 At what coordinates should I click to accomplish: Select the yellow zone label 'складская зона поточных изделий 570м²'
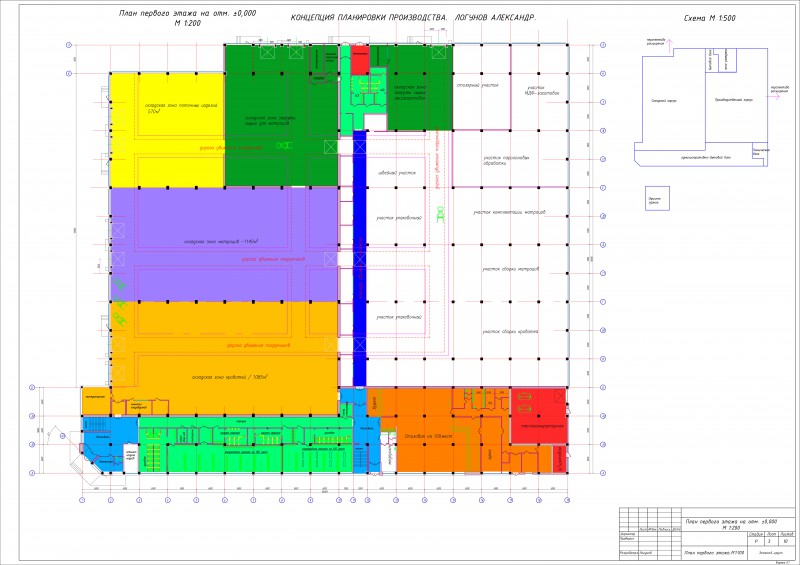[x=181, y=108]
